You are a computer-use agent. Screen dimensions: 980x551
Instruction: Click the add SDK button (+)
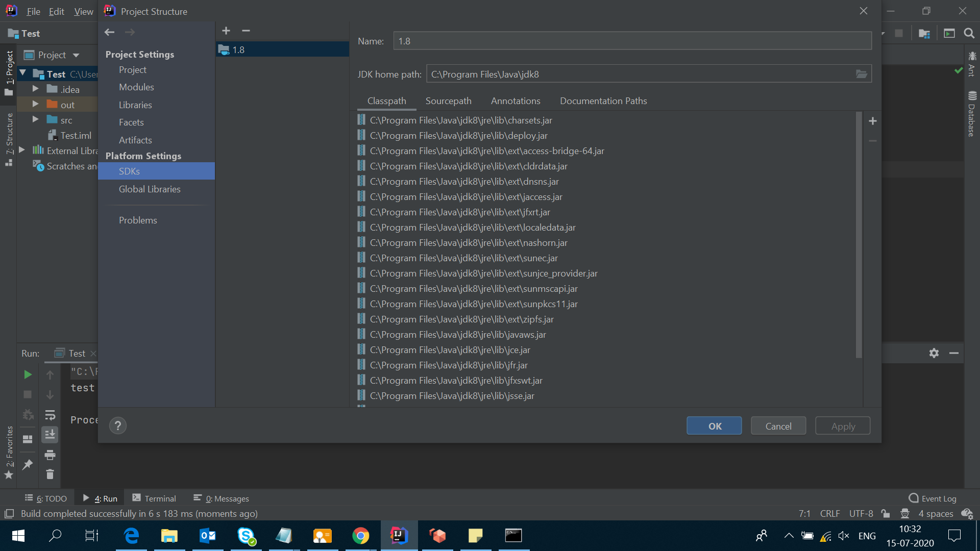point(226,30)
